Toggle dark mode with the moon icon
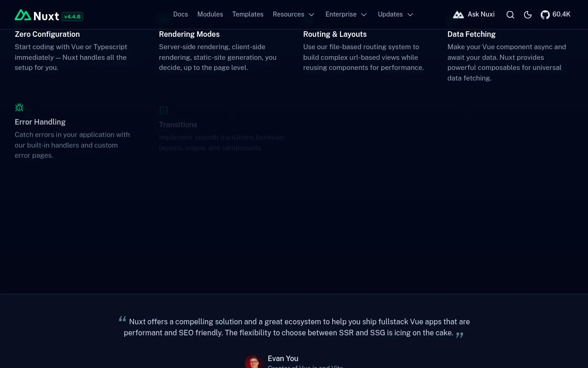The width and height of the screenshot is (588, 368). (x=528, y=15)
